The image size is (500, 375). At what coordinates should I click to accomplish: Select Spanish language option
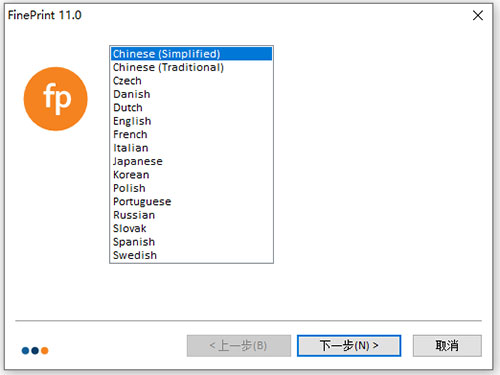click(x=192, y=242)
